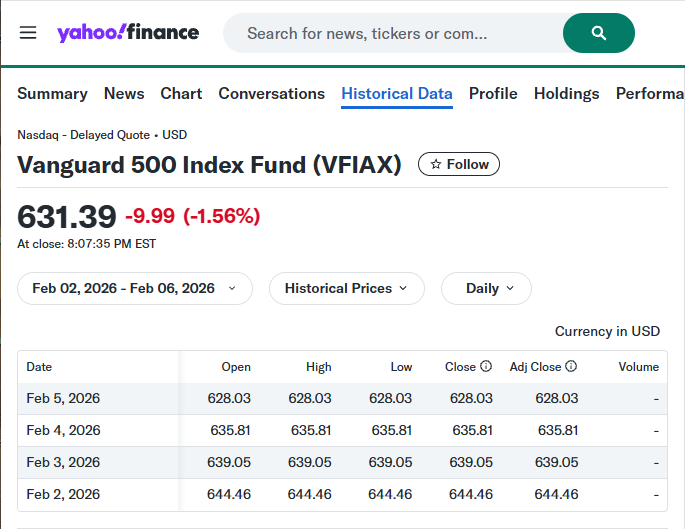Switch to the Profile tab
685x529 pixels.
click(x=493, y=93)
